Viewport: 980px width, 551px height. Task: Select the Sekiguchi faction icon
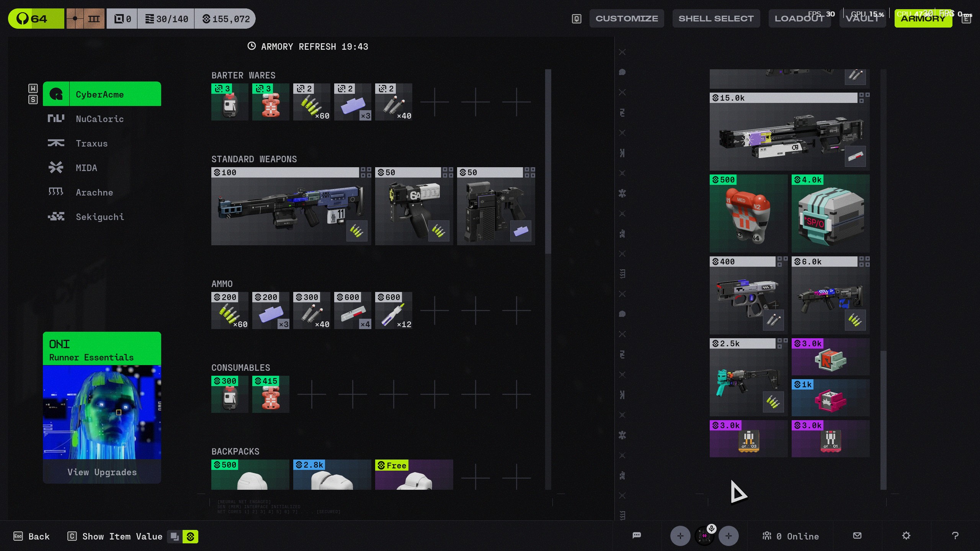[x=56, y=217]
